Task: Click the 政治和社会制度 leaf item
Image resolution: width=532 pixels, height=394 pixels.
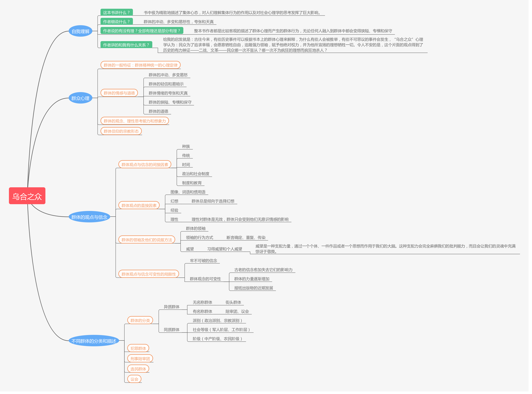Action: click(x=195, y=174)
